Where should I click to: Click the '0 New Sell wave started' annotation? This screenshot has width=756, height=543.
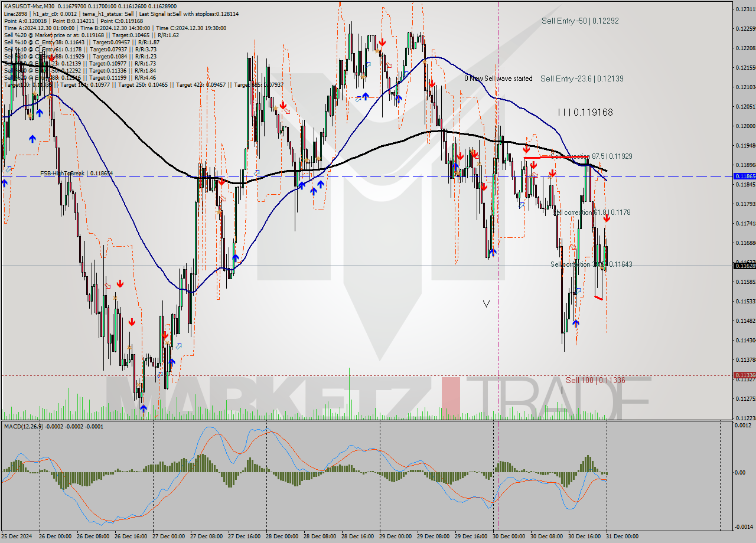coord(498,78)
